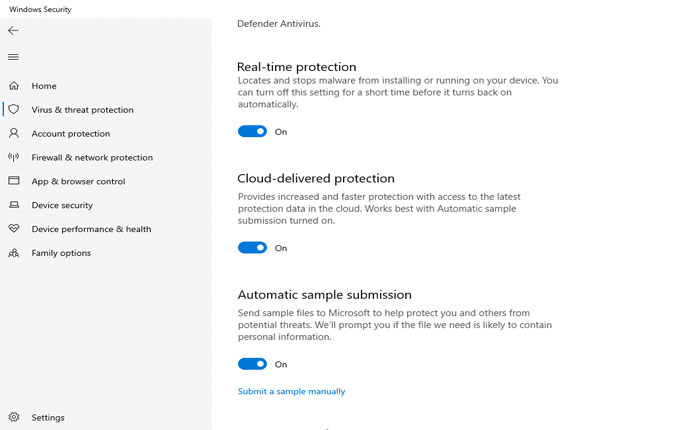
Task: Click the Home house icon
Action: click(14, 86)
